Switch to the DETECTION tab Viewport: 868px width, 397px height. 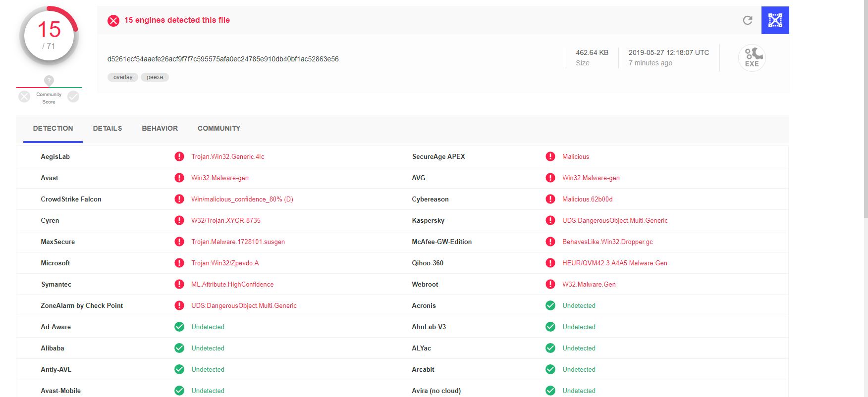coord(53,128)
